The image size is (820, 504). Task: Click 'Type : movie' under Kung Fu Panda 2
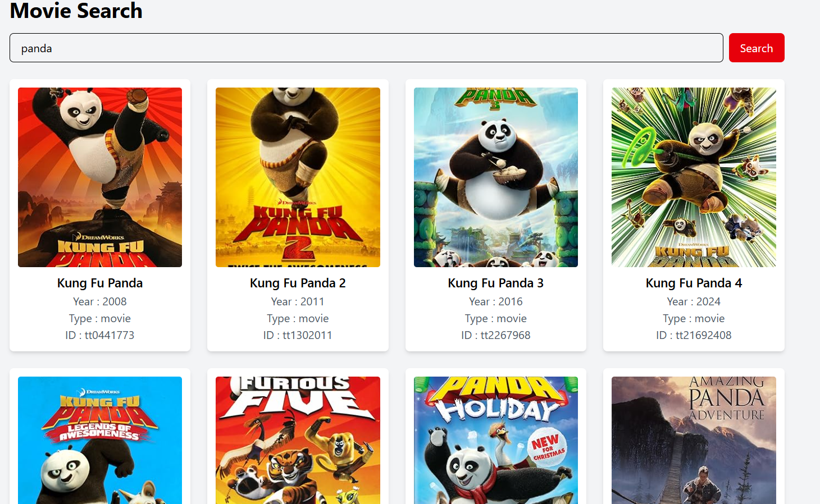point(298,318)
